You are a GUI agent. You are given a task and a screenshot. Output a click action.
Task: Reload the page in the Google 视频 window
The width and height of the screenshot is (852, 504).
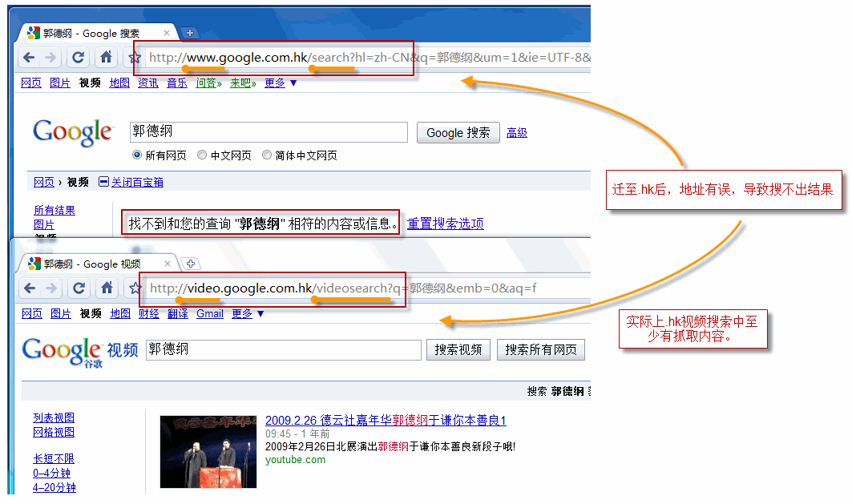pos(79,288)
